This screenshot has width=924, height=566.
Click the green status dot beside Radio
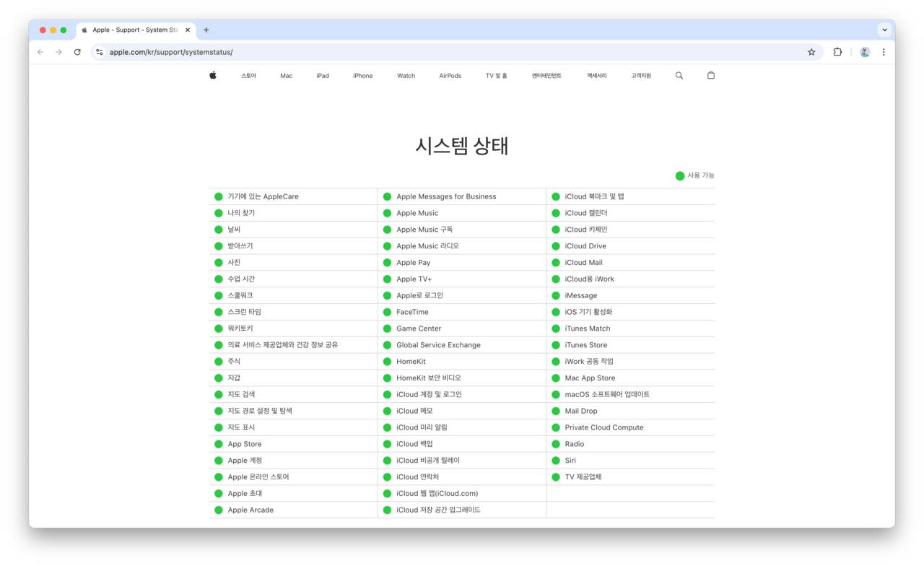coord(556,444)
